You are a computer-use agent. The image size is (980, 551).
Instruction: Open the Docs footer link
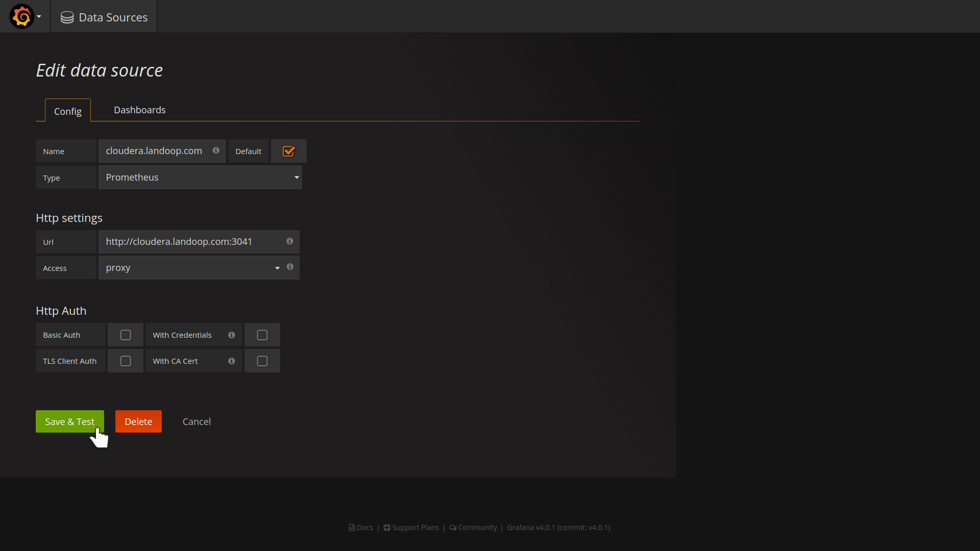click(x=361, y=528)
